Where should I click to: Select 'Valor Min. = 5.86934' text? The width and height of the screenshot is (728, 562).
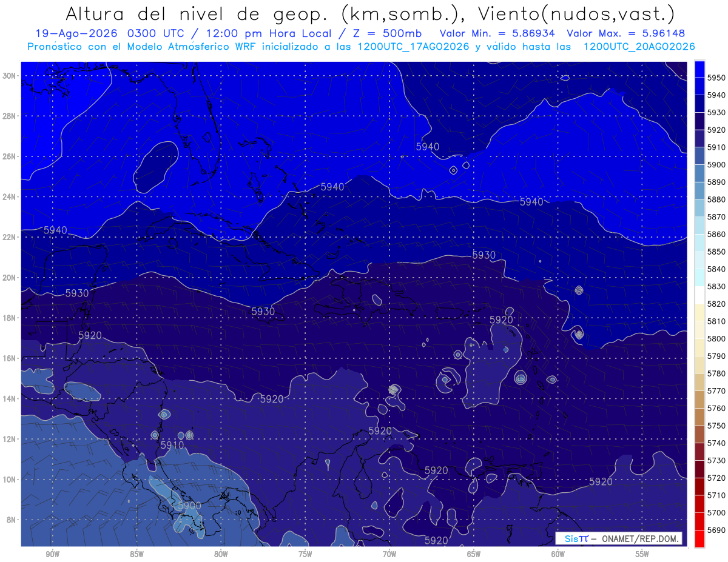(497, 34)
